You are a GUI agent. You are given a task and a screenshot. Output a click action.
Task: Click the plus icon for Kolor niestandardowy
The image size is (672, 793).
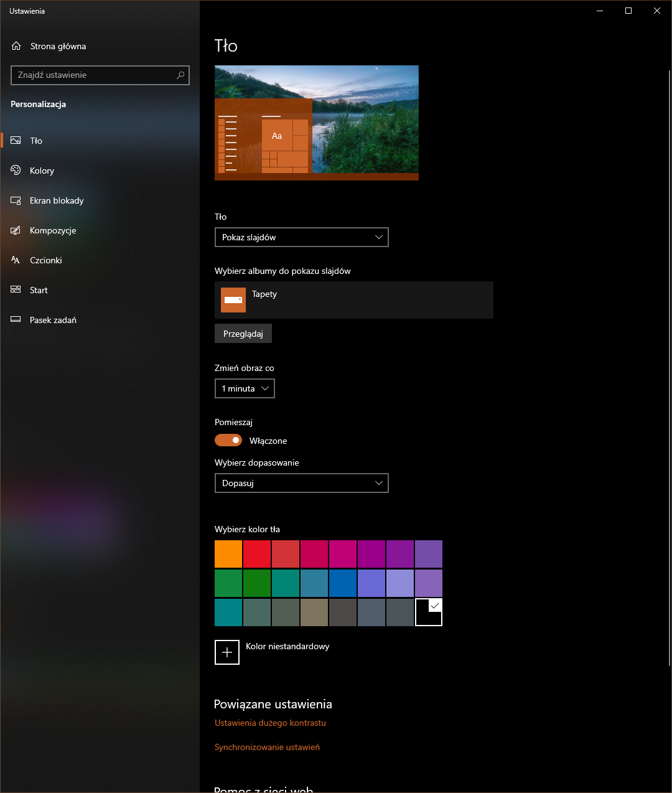(x=227, y=652)
